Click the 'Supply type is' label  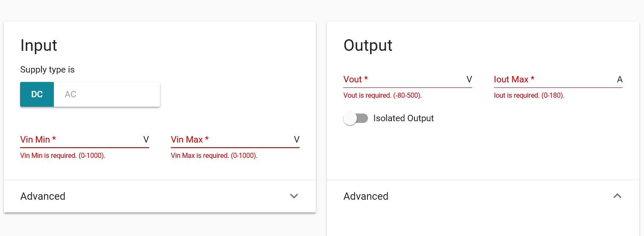[47, 70]
